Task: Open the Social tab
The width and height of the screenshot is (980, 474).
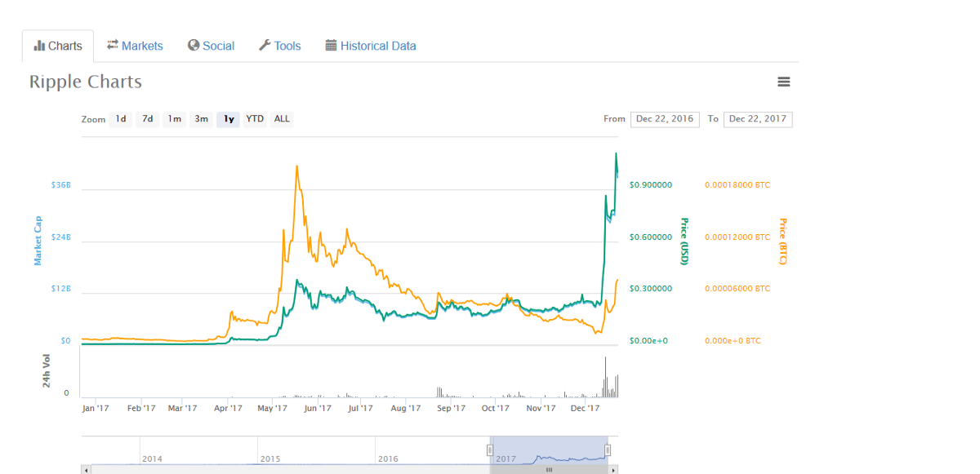Action: point(211,46)
